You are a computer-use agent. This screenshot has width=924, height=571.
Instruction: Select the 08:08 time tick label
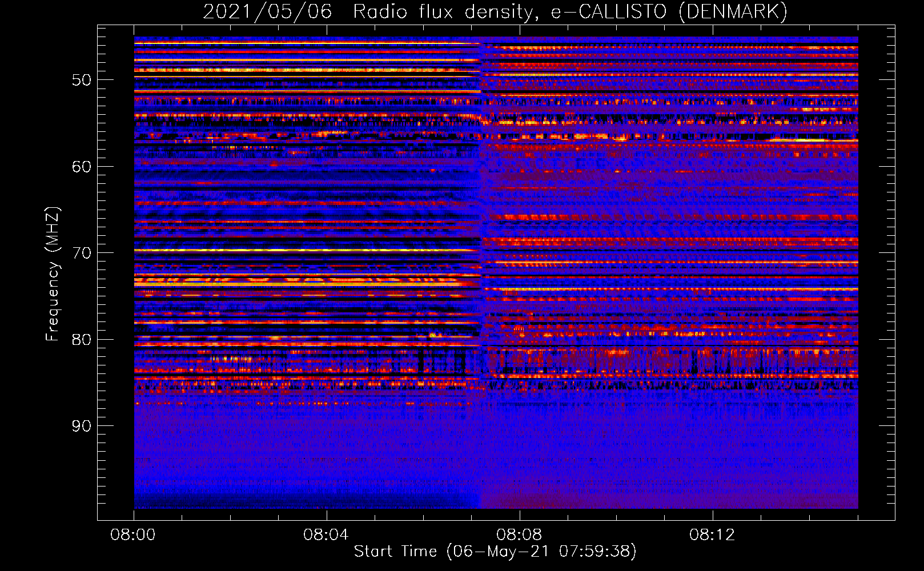point(519,535)
